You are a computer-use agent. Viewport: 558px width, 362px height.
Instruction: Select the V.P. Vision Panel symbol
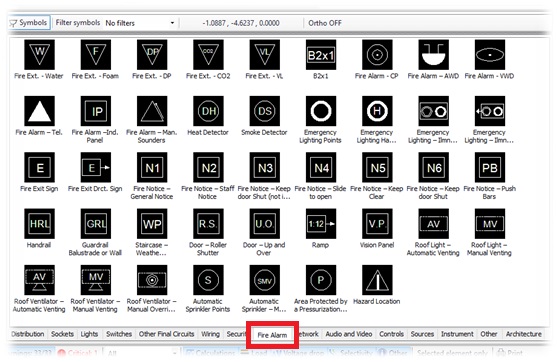click(x=377, y=223)
